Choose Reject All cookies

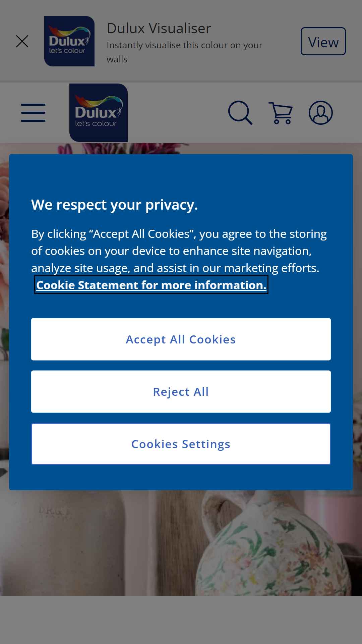[x=181, y=391]
